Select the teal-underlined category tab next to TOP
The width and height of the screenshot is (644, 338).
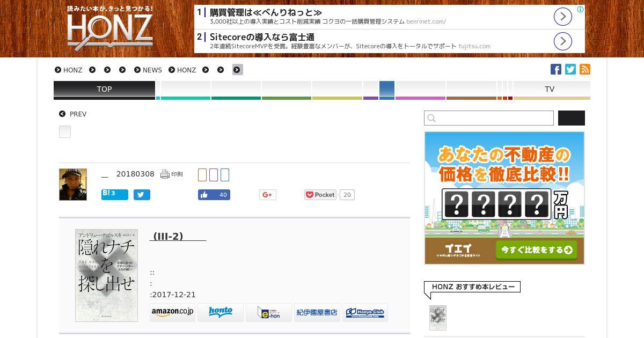185,90
